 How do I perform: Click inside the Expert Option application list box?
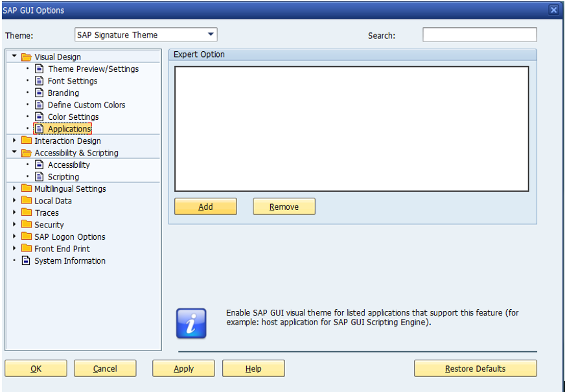[352, 129]
